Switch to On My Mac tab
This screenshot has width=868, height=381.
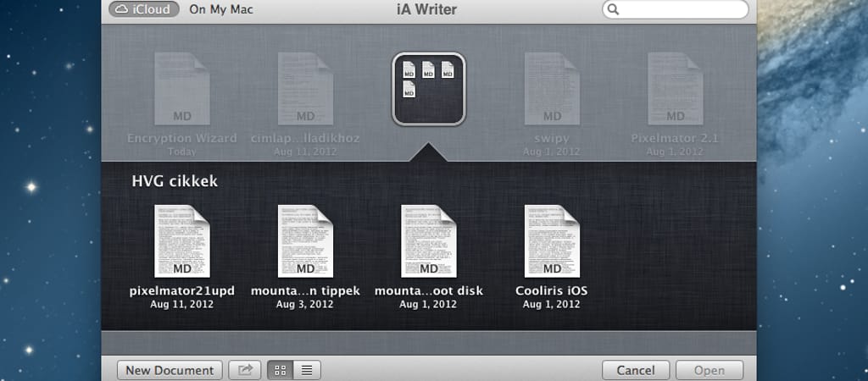(x=221, y=10)
